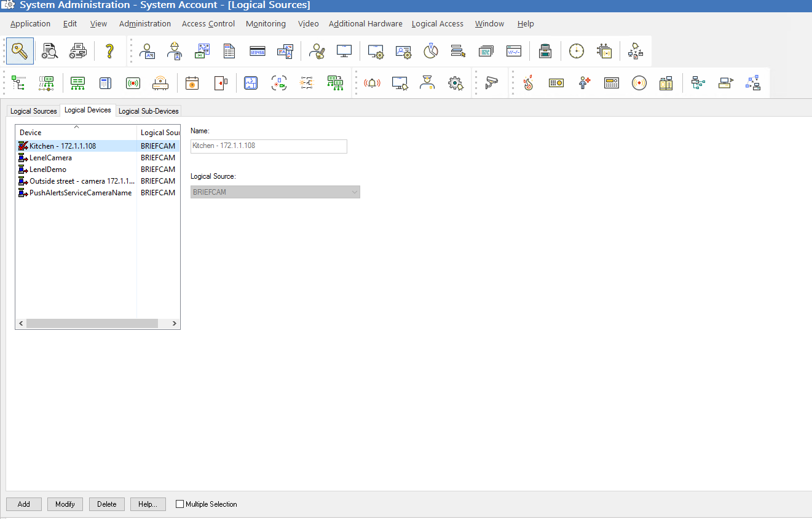Click the fire flame icon
The image size is (812, 519).
pyautogui.click(x=528, y=83)
